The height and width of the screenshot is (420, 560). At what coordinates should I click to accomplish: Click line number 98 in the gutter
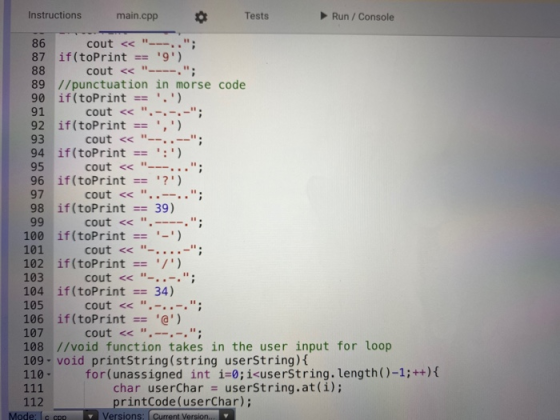pyautogui.click(x=38, y=208)
